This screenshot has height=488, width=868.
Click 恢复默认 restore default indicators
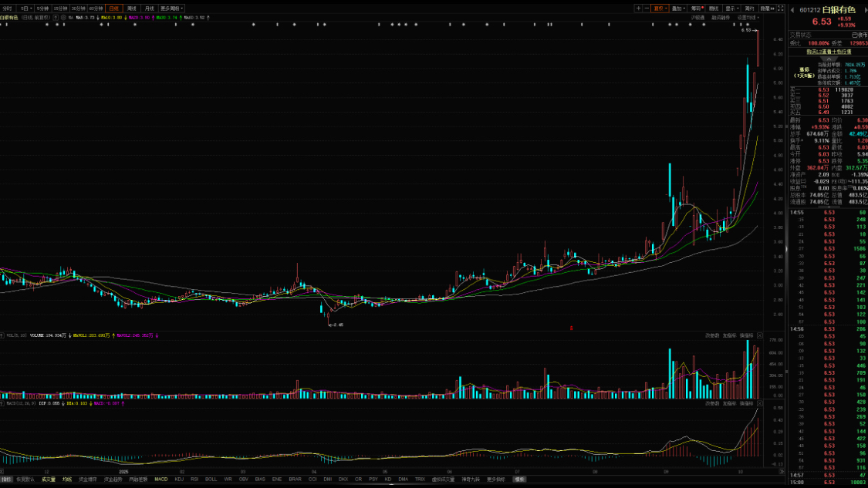(25, 480)
